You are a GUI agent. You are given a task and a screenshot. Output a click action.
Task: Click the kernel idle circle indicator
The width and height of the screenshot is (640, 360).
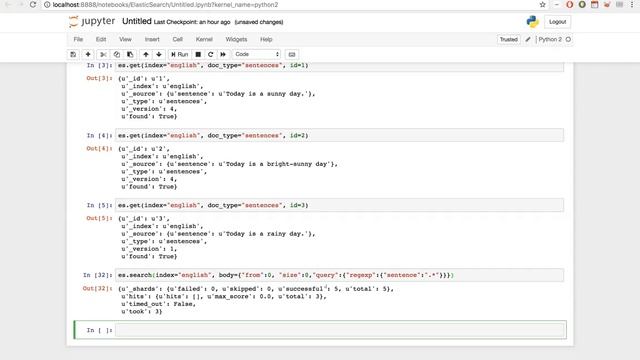[568, 40]
